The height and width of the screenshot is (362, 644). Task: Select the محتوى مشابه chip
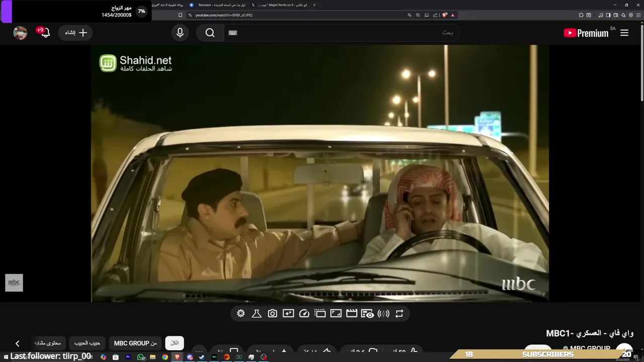(x=48, y=343)
